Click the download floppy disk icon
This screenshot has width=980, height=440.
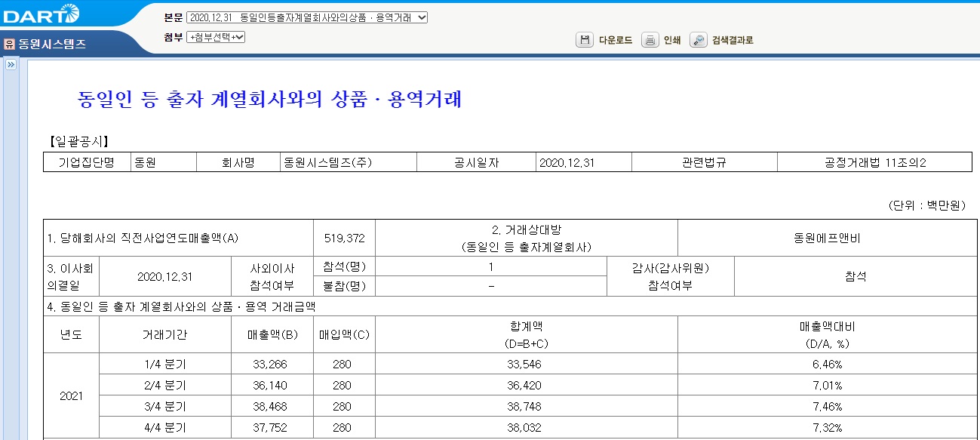click(x=584, y=40)
